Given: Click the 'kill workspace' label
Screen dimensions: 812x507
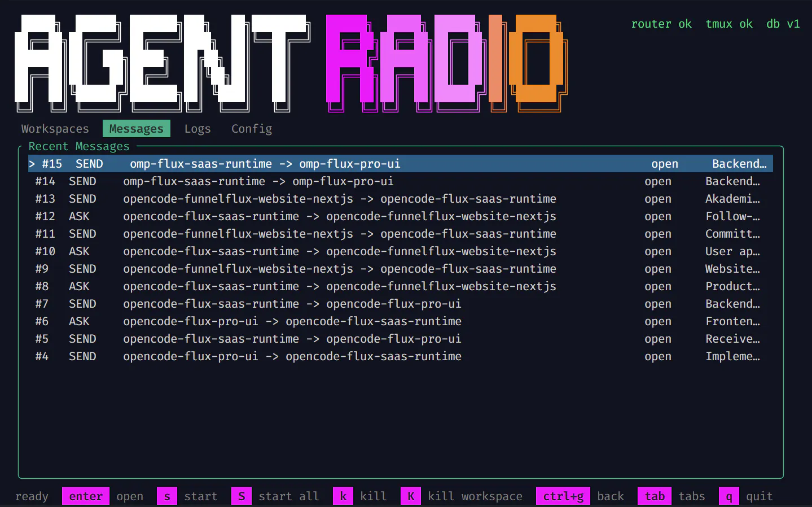Looking at the screenshot, I should (x=475, y=496).
